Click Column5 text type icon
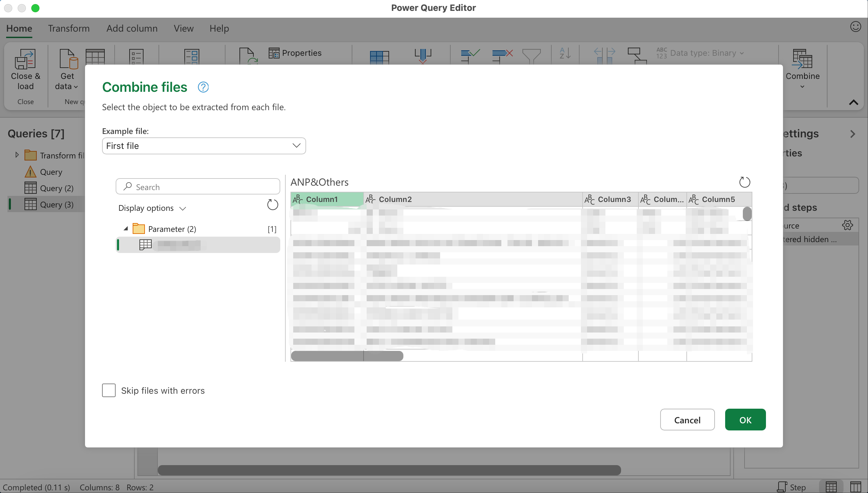 [x=694, y=199]
